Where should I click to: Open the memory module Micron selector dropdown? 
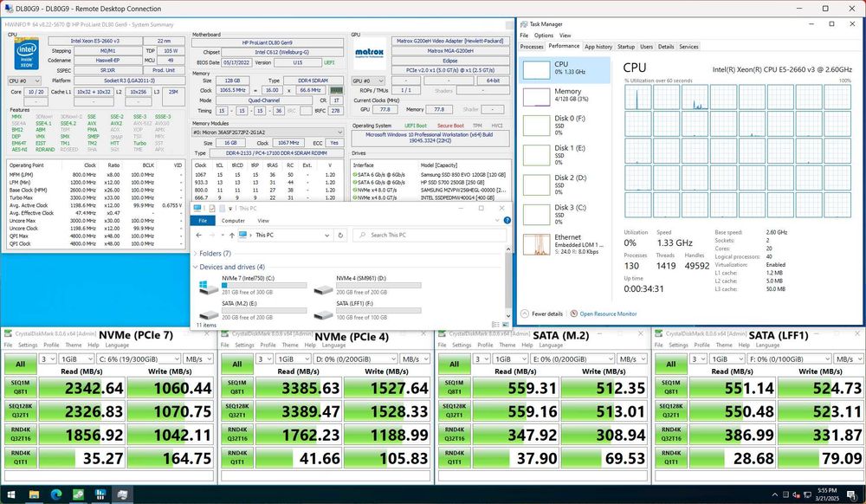pos(268,132)
